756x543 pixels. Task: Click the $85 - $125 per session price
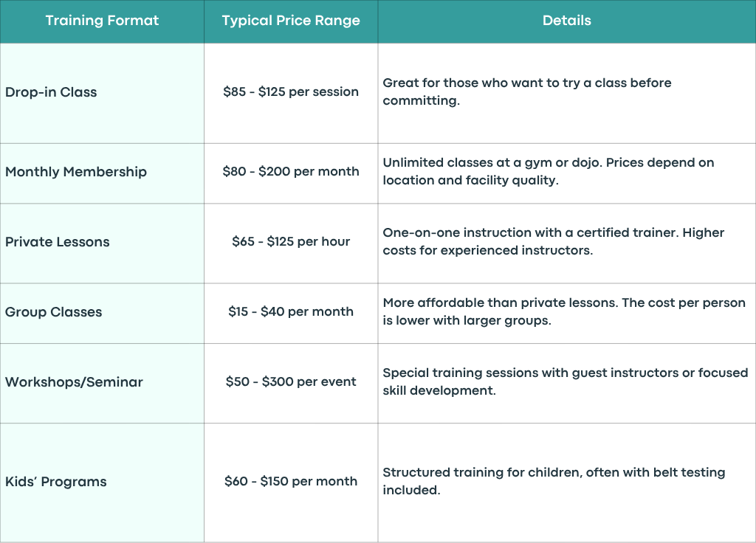pos(291,91)
